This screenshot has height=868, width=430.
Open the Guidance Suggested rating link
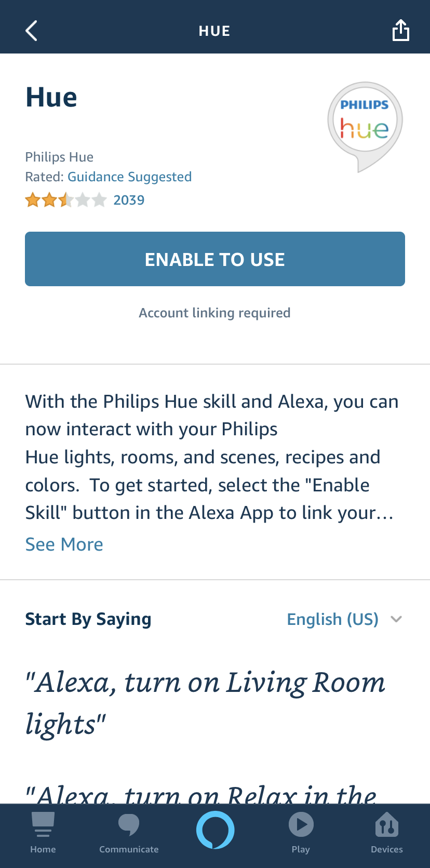click(x=130, y=177)
